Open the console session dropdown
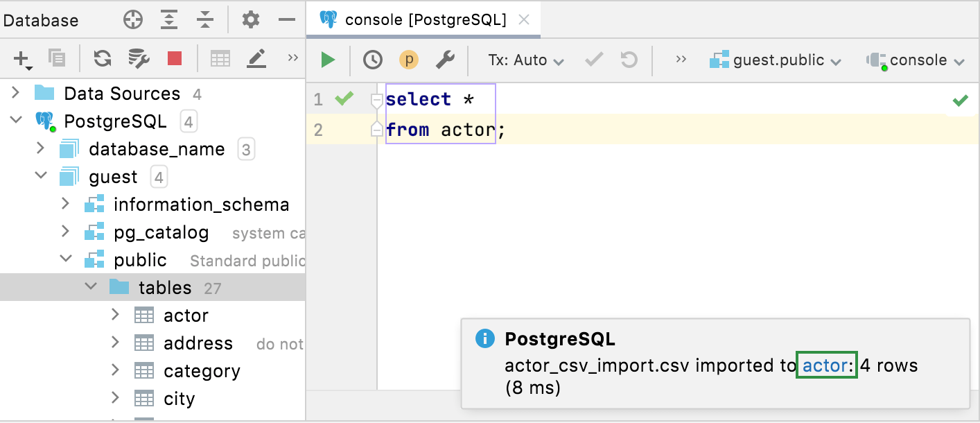This screenshot has height=423, width=980. click(x=915, y=60)
